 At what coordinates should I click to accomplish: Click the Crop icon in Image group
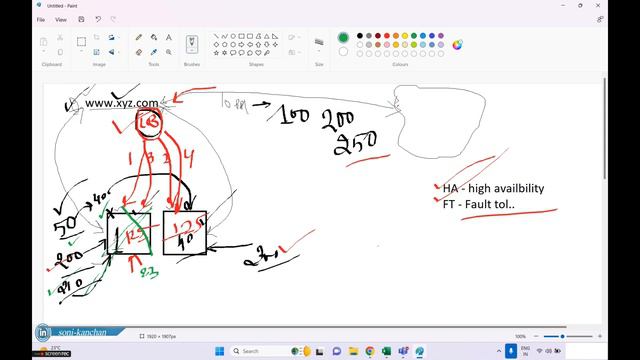point(96,38)
